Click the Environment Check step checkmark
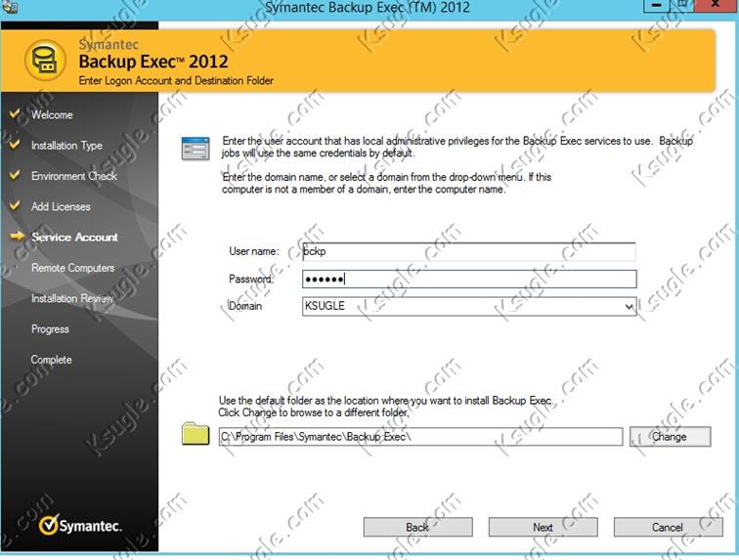This screenshot has height=560, width=739. coord(15,175)
